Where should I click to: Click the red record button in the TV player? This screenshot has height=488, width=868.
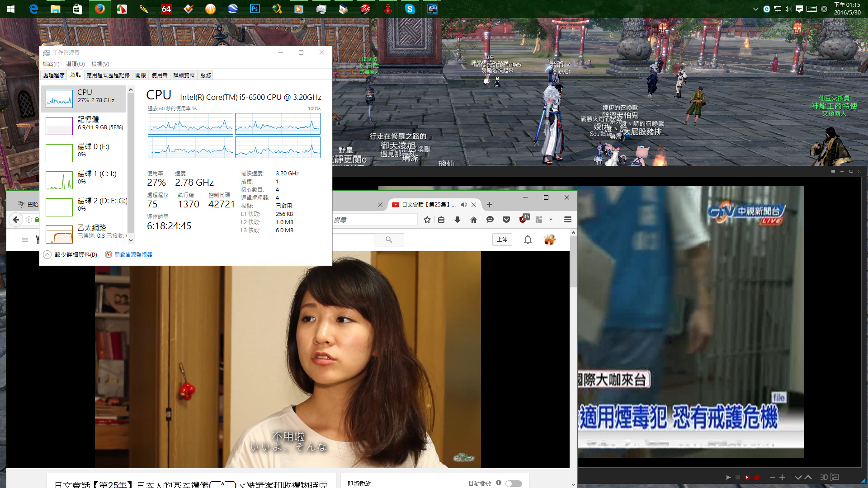pyautogui.click(x=757, y=477)
